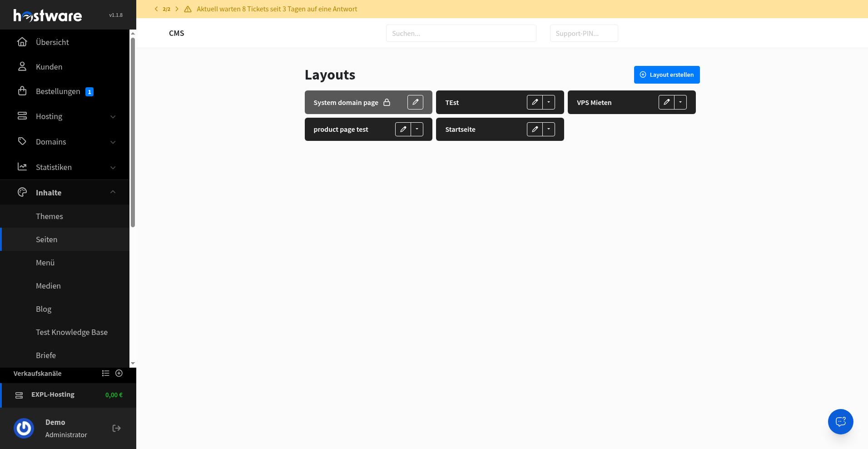The width and height of the screenshot is (868, 449).
Task: Open dropdown for VPS Mieten layout
Action: pyautogui.click(x=680, y=102)
